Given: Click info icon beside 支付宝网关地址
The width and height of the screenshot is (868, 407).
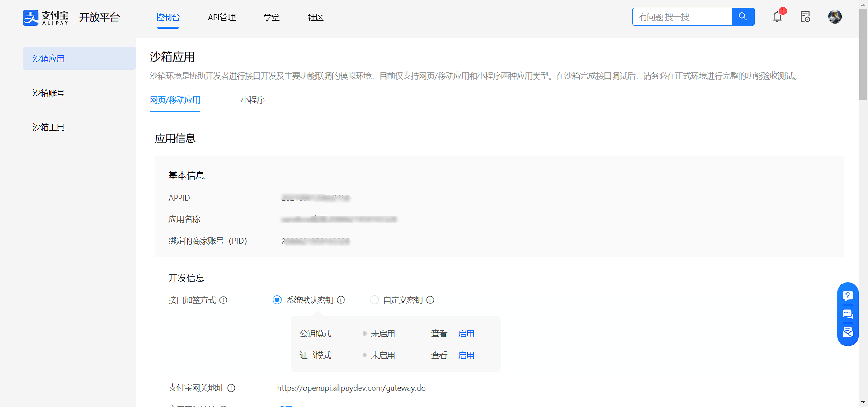Looking at the screenshot, I should pos(231,388).
